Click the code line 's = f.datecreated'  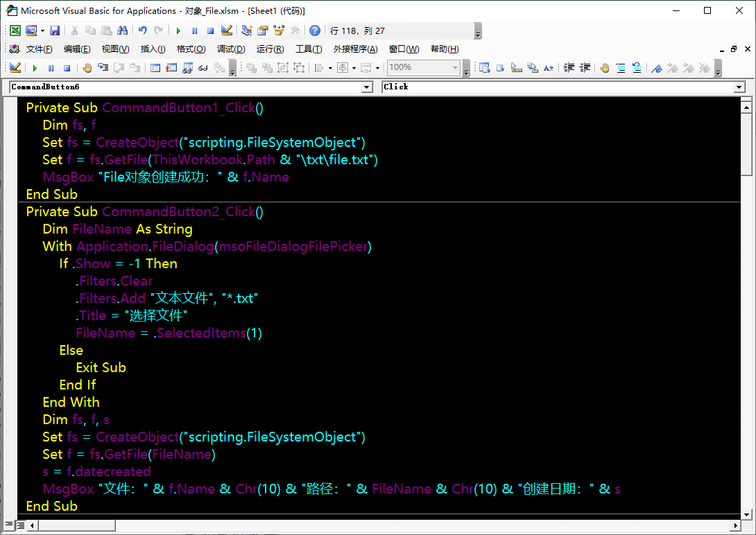96,471
